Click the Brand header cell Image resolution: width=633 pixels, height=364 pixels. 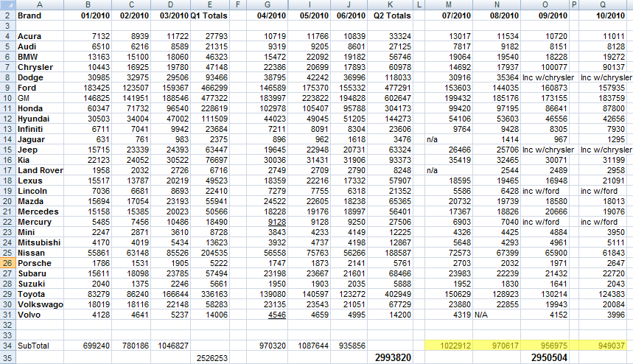(x=40, y=15)
